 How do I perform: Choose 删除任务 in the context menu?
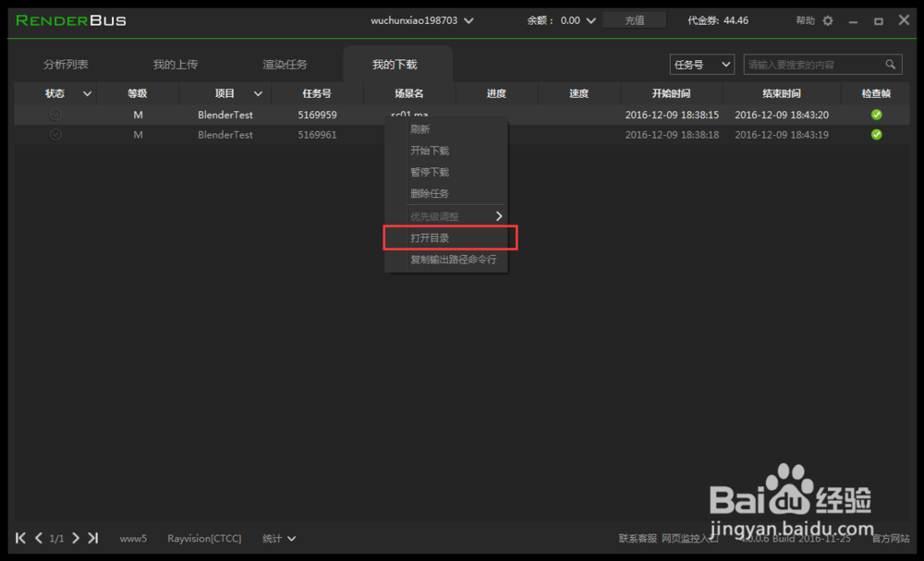(x=430, y=193)
